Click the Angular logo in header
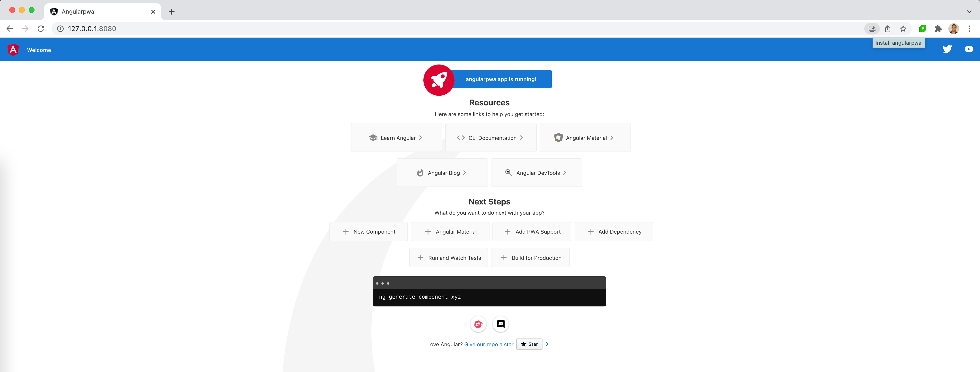The image size is (980, 372). [x=13, y=50]
